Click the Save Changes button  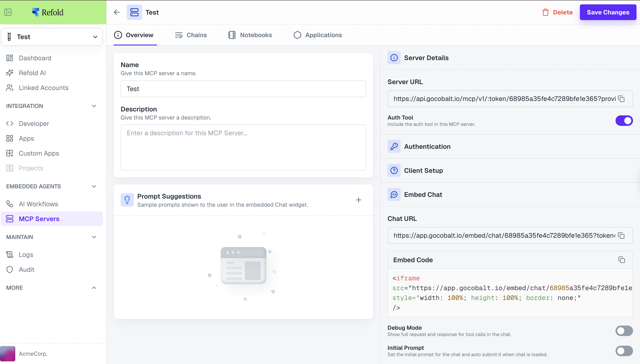[608, 12]
